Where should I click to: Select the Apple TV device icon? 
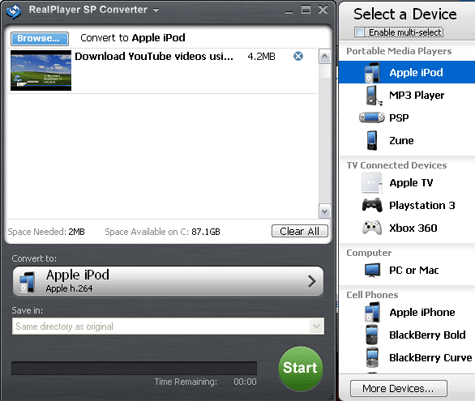point(371,183)
